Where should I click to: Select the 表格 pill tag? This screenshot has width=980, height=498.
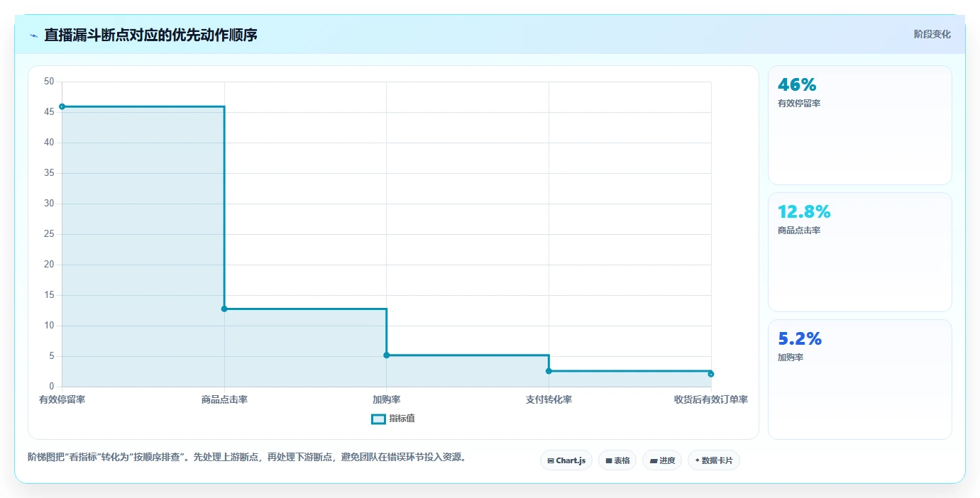617,460
